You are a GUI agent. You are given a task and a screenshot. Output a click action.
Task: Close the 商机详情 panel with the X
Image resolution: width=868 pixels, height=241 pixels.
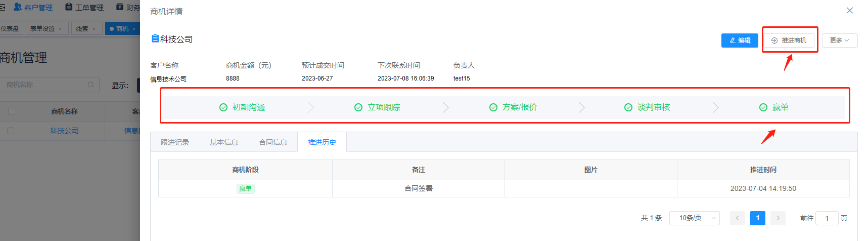coord(850,11)
